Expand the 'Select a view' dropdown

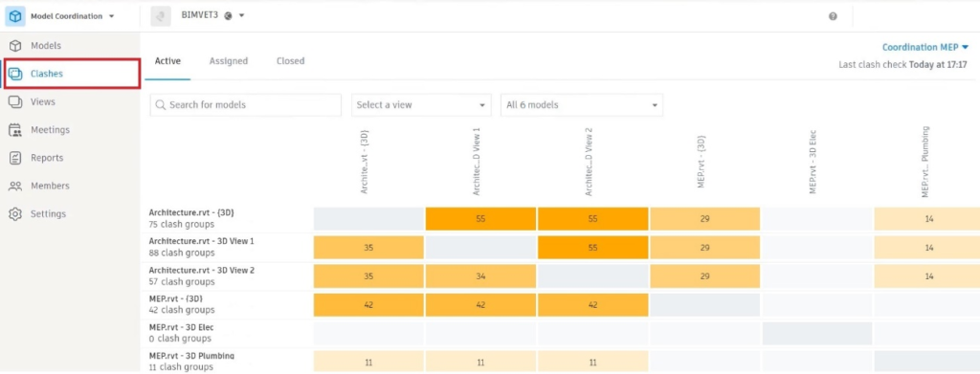click(421, 105)
